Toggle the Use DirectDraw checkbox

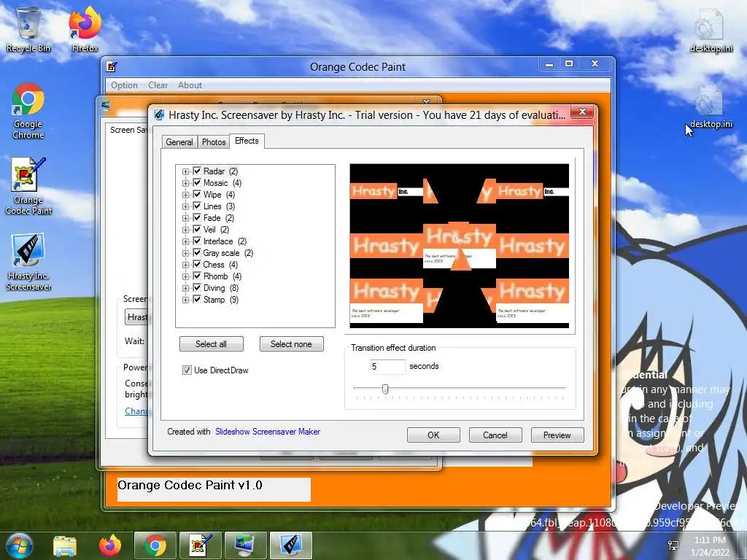pos(187,370)
